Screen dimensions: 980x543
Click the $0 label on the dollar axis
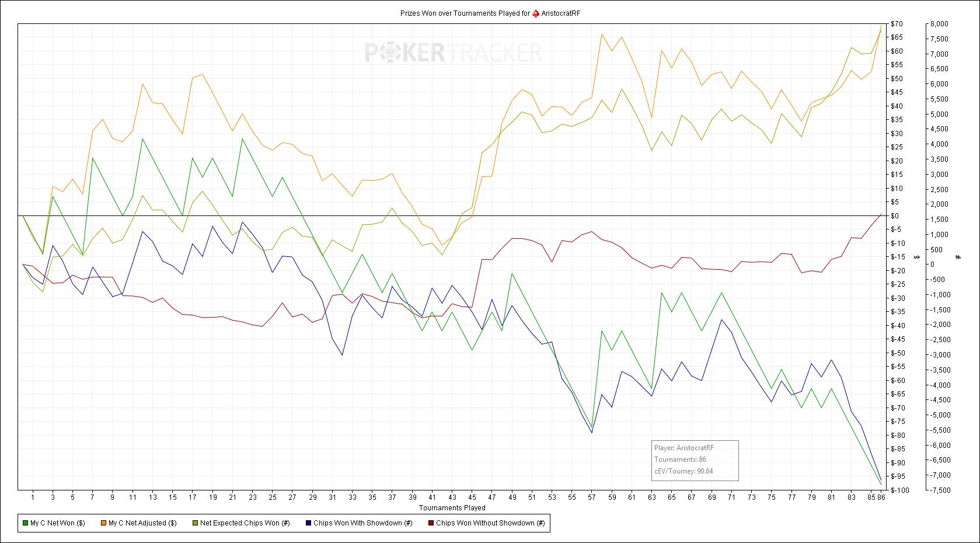pyautogui.click(x=894, y=215)
